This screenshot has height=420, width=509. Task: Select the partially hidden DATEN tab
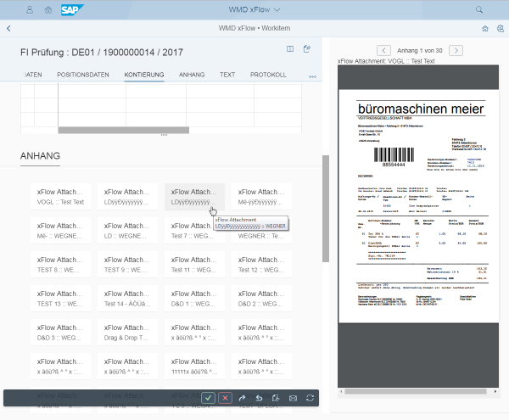click(x=33, y=75)
